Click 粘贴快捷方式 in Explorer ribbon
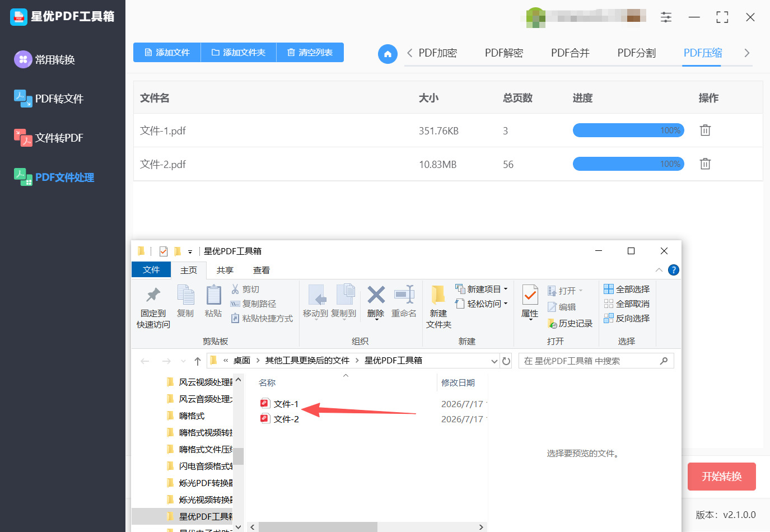Image resolution: width=770 pixels, height=532 pixels. tap(262, 319)
